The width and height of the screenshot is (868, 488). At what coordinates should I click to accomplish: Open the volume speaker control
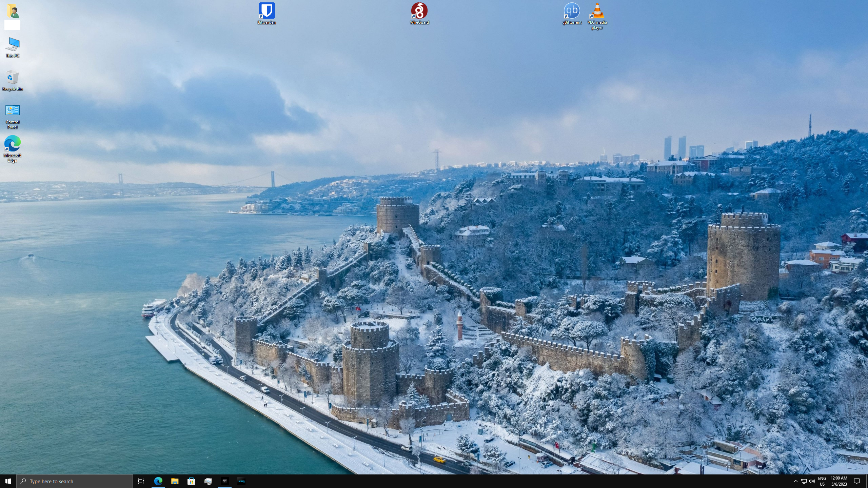click(812, 481)
